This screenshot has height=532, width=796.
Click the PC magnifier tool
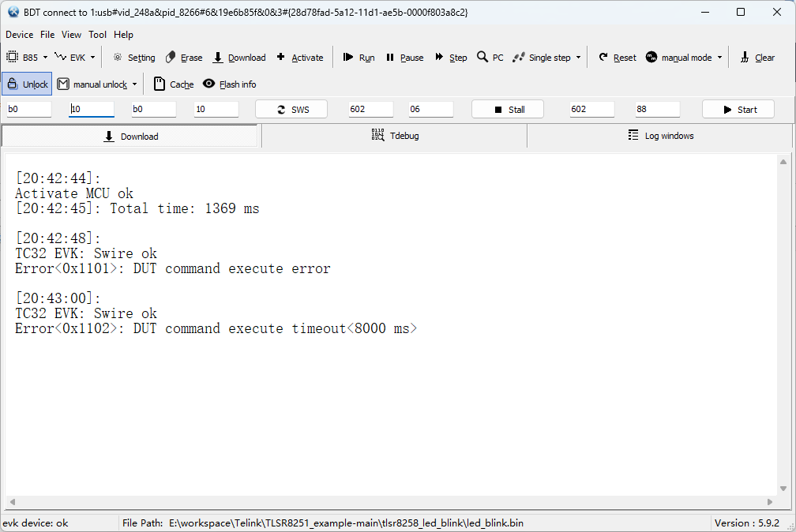click(490, 58)
